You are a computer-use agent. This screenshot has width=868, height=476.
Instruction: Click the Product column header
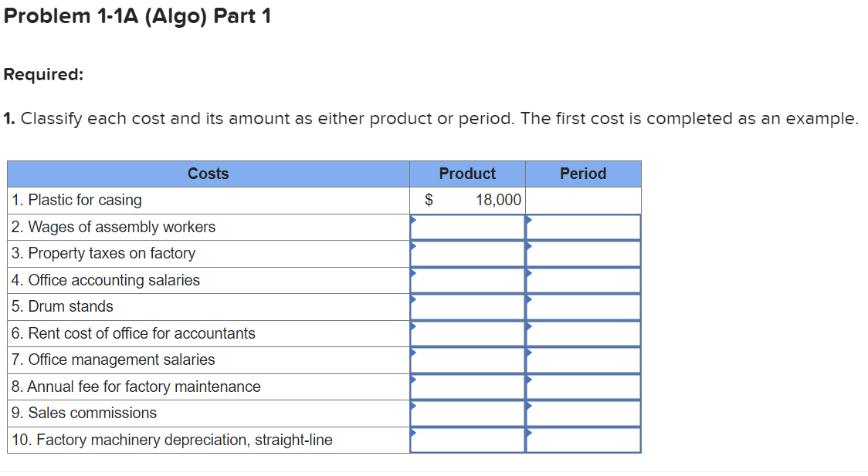[467, 174]
